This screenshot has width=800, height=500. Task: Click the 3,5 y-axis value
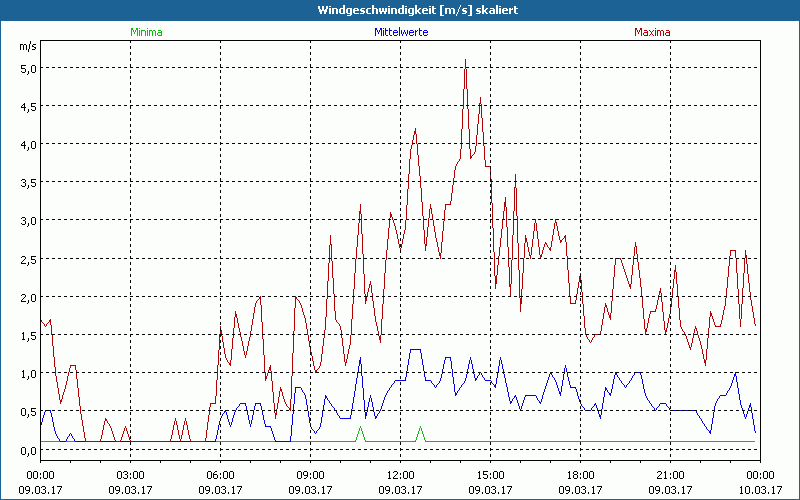[x=26, y=183]
